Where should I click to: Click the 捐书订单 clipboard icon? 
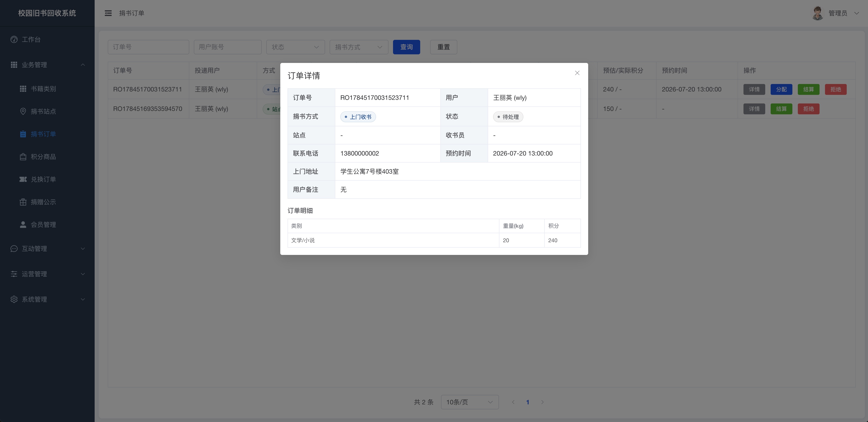[23, 134]
